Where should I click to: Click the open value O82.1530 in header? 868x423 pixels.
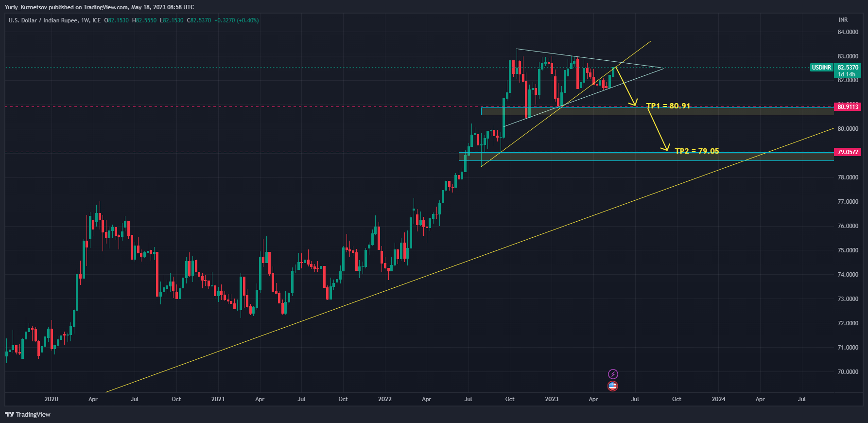coord(117,20)
